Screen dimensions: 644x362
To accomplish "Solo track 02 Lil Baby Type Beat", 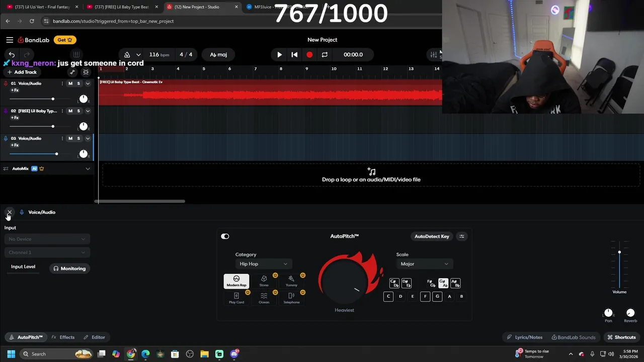I will (78, 111).
